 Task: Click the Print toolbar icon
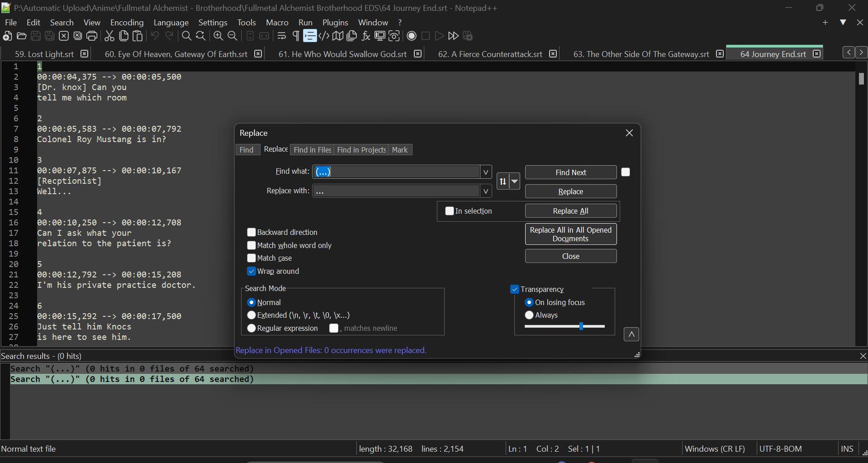click(92, 36)
